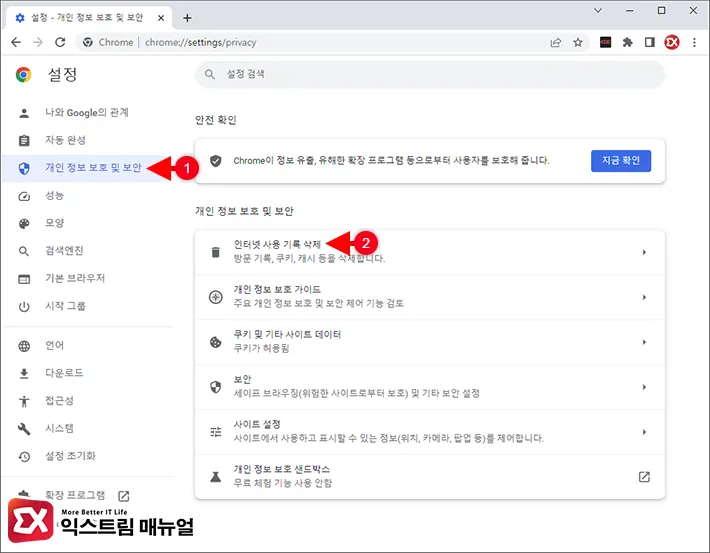The height and width of the screenshot is (553, 710).
Task: Expand arrow of 인터넷 사용 기록 삭제
Action: (x=644, y=252)
